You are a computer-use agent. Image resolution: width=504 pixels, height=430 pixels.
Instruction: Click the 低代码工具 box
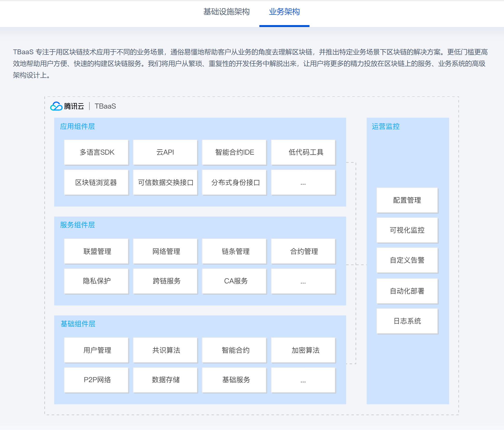pos(303,152)
